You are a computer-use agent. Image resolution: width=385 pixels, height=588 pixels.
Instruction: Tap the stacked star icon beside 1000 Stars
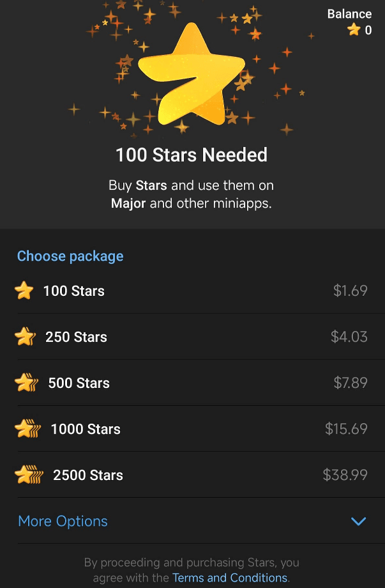pyautogui.click(x=27, y=429)
